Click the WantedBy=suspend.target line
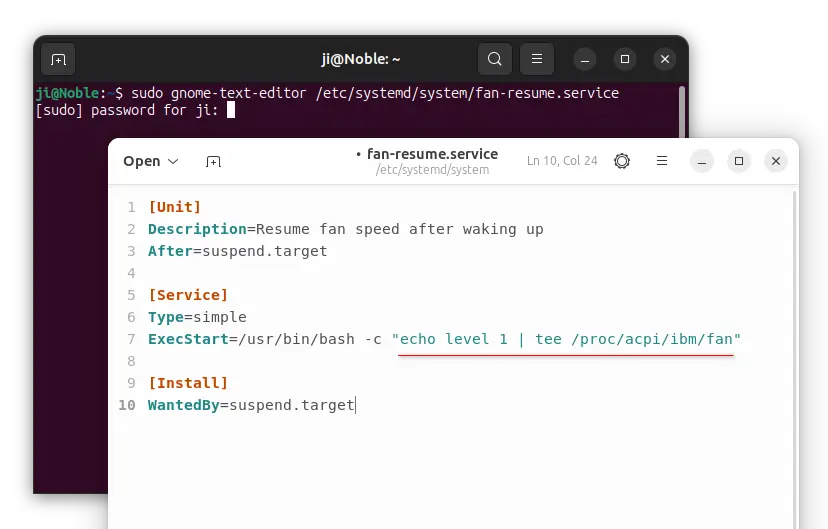 click(251, 405)
